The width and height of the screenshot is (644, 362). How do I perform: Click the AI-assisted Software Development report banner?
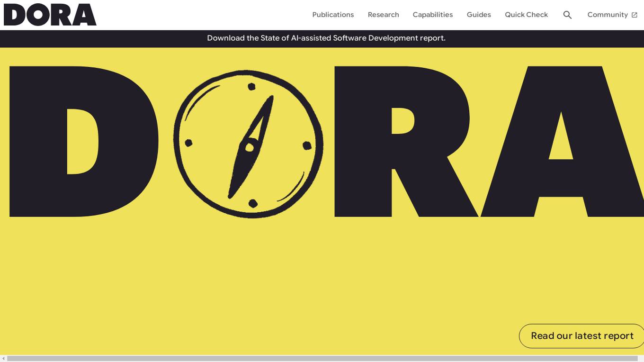pyautogui.click(x=326, y=38)
